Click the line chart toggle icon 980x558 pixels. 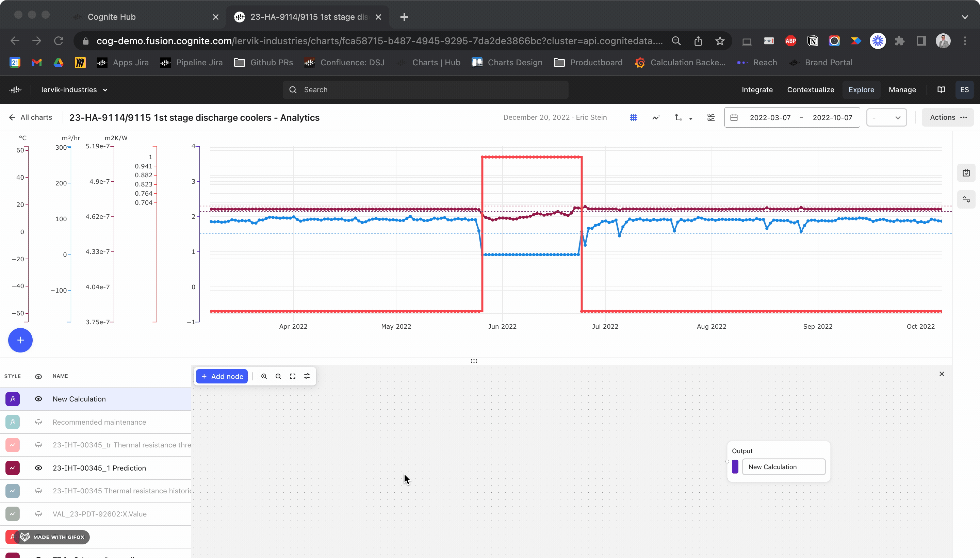pyautogui.click(x=656, y=117)
